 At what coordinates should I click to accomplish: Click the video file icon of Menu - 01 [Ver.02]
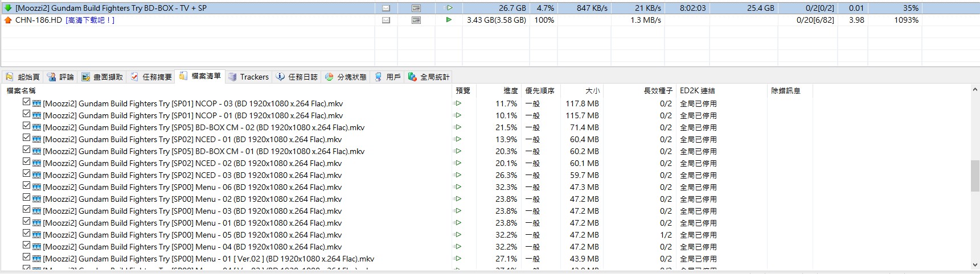point(36,259)
